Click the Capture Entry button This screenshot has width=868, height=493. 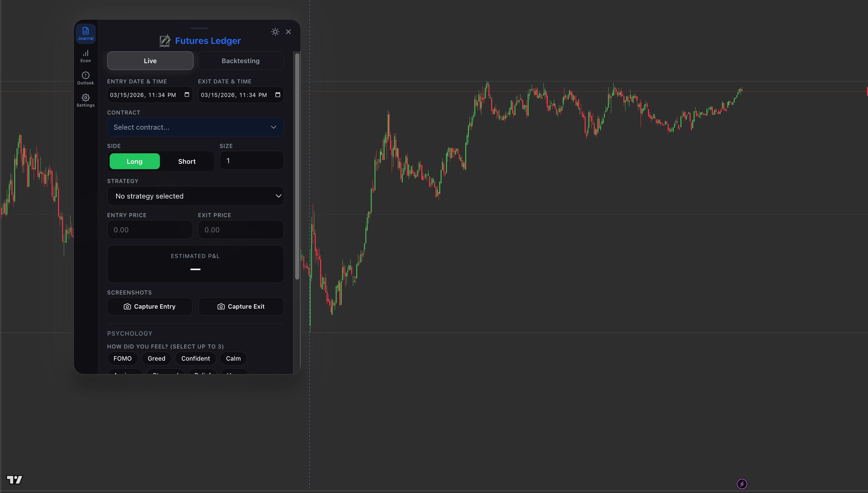150,306
